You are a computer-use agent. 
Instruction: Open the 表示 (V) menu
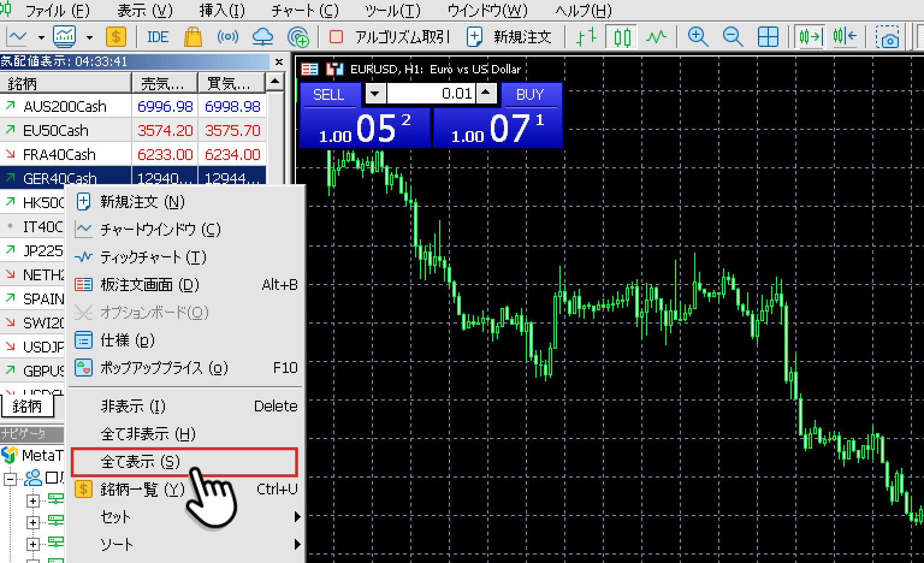click(x=145, y=10)
